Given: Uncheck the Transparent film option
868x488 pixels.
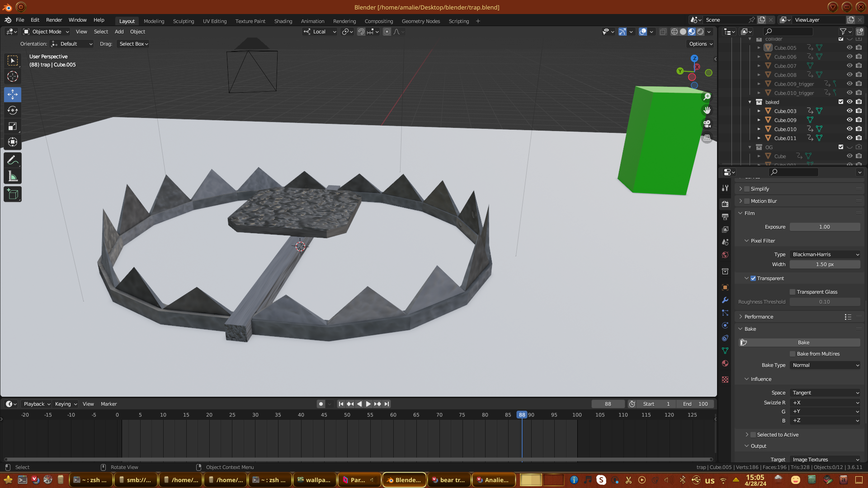Looking at the screenshot, I should click(753, 278).
